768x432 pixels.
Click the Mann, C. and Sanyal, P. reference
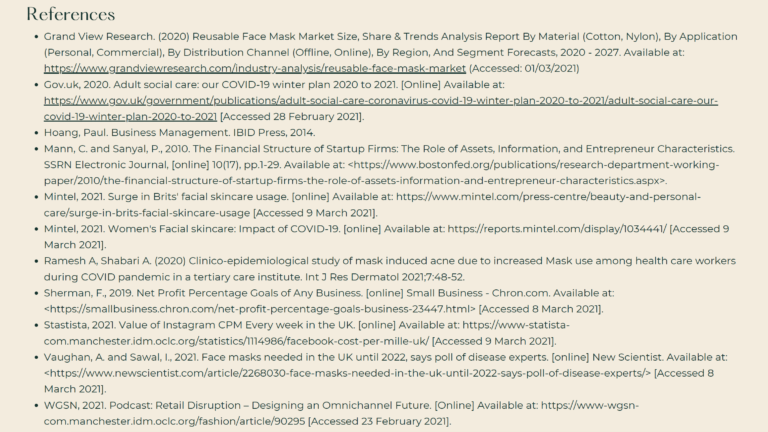coord(389,165)
